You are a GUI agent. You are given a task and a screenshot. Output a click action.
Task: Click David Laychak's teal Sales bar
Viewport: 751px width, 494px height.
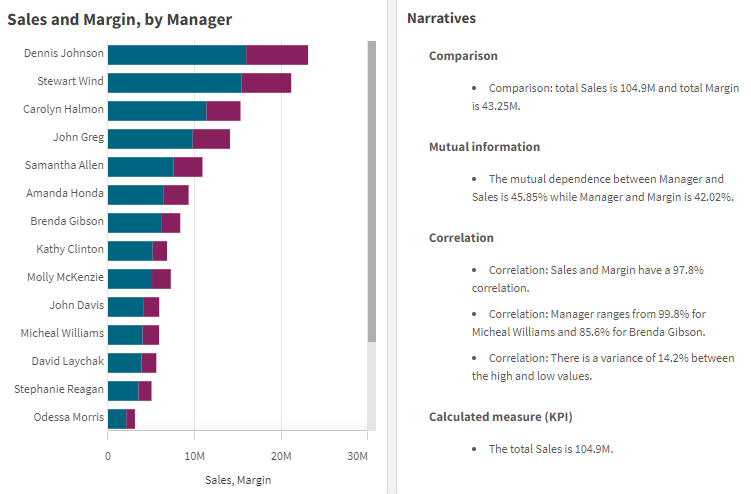pyautogui.click(x=124, y=363)
